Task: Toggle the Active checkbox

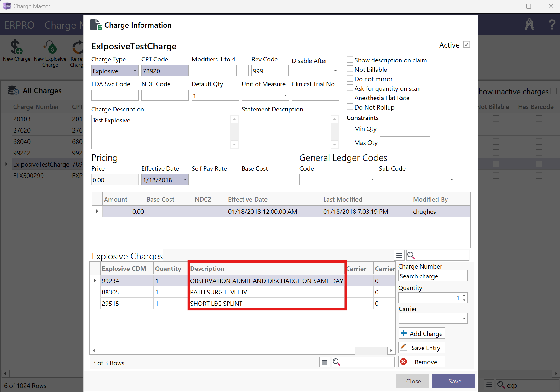Action: coord(467,44)
